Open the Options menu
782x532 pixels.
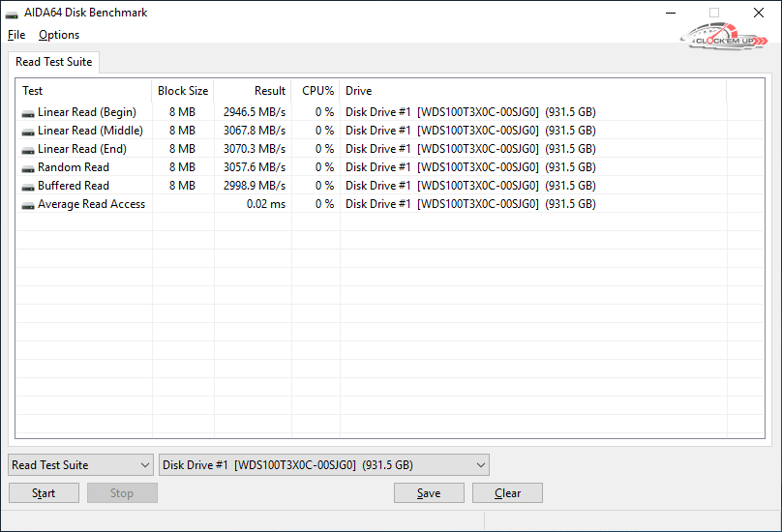[x=59, y=35]
